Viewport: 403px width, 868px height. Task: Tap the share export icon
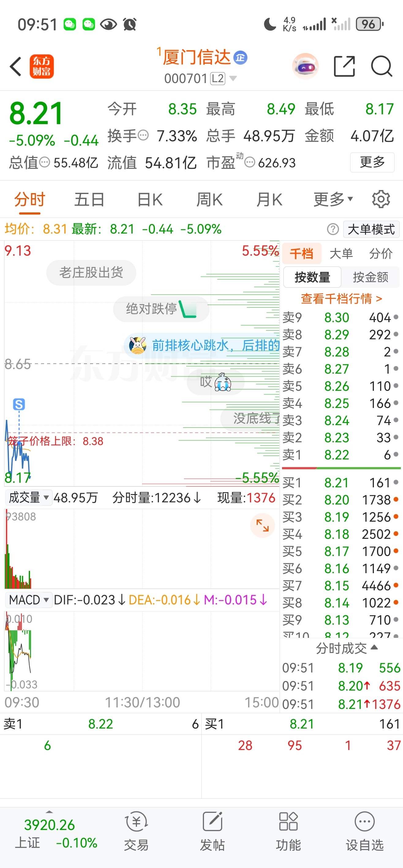[x=344, y=67]
